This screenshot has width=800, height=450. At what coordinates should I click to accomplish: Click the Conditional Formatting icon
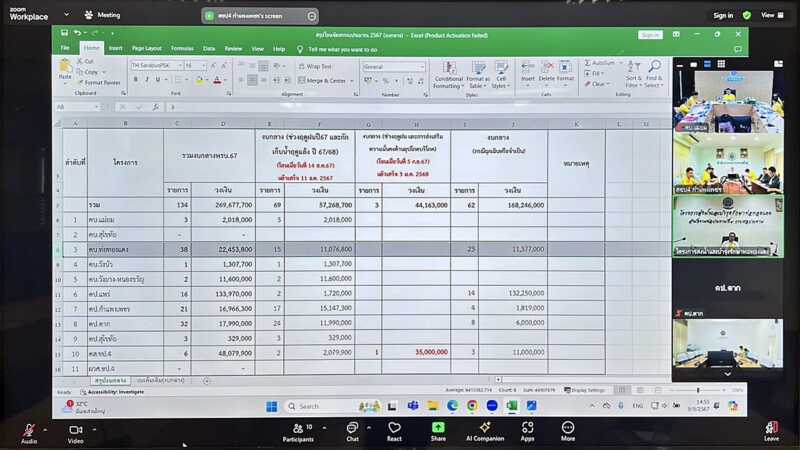pos(448,72)
